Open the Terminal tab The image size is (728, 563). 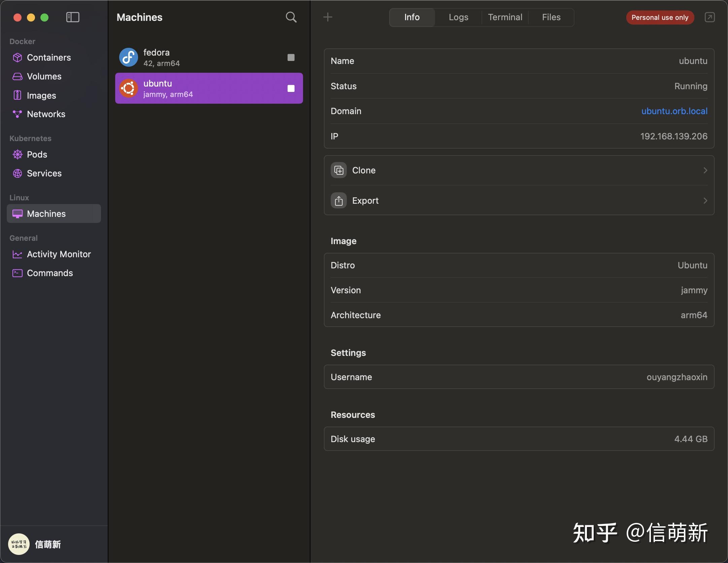point(505,17)
